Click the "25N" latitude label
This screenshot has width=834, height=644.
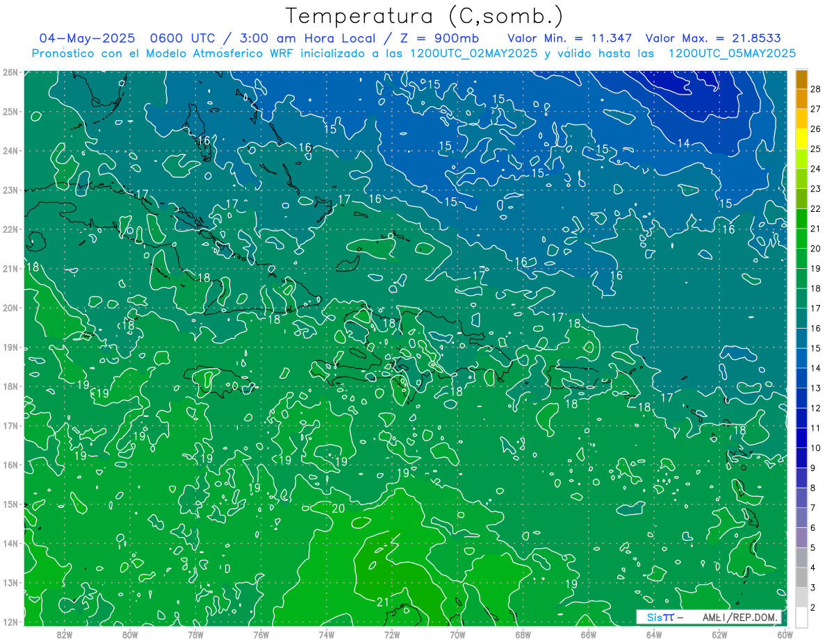10,111
